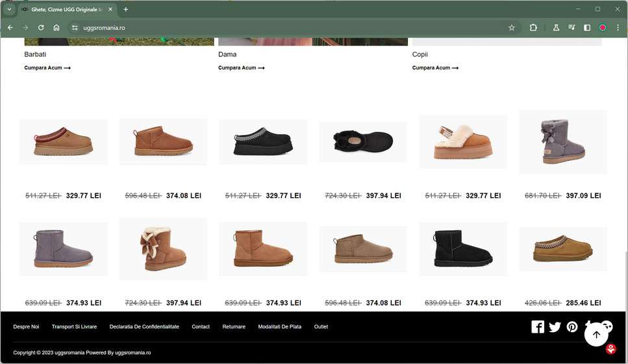Open black platform slipper with braid
The width and height of the screenshot is (628, 364).
point(263,141)
